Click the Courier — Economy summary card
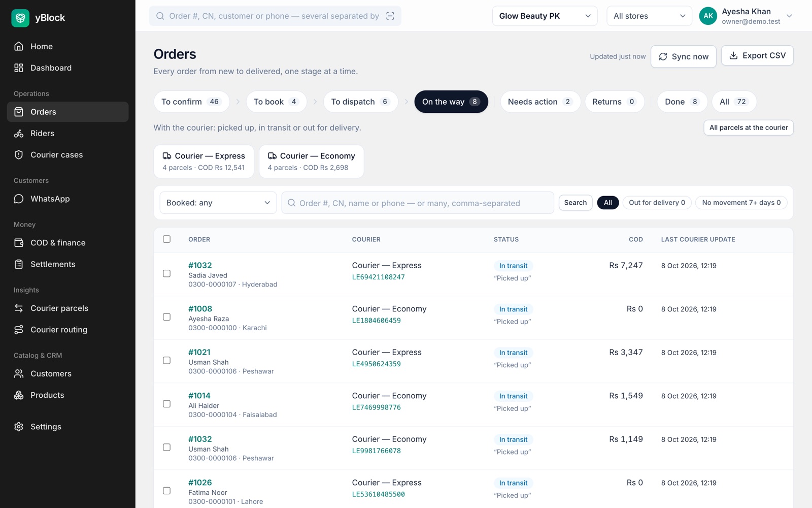 pos(311,162)
